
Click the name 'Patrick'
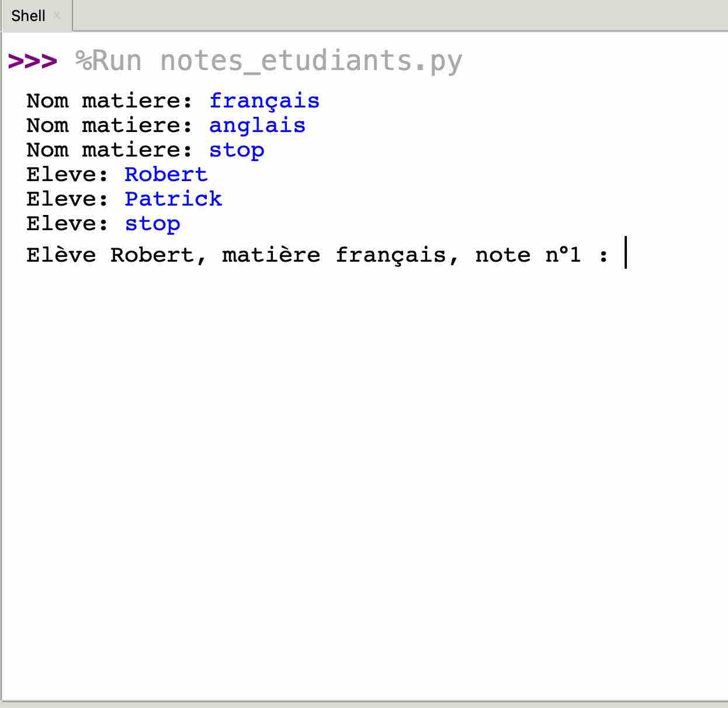pyautogui.click(x=174, y=199)
